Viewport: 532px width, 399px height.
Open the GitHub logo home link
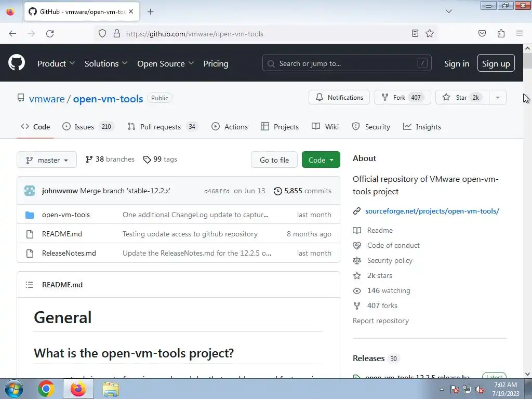[17, 63]
